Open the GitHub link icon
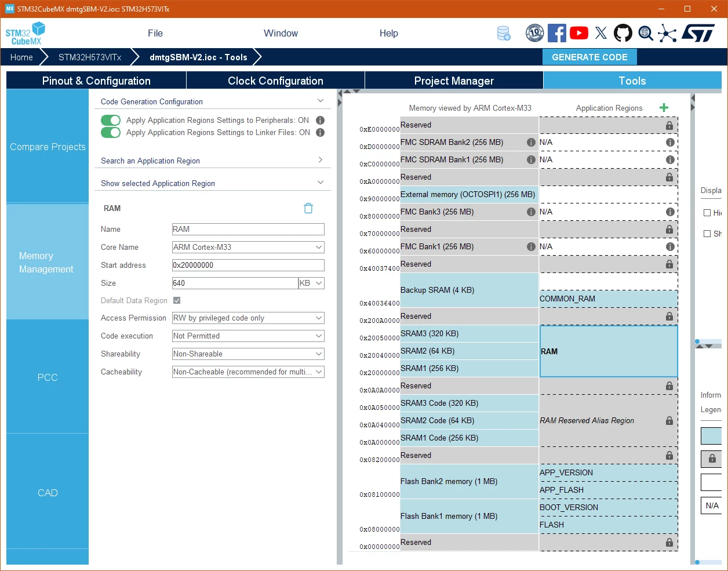The width and height of the screenshot is (728, 571). 623,33
